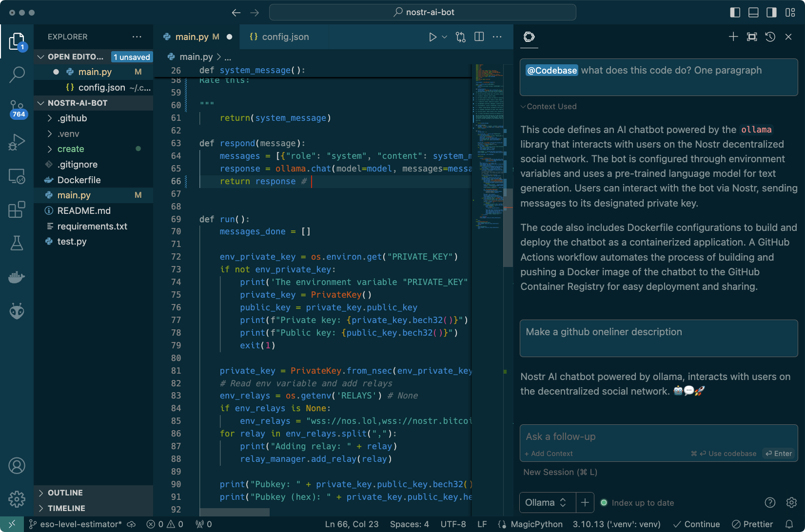
Task: Open the PlatformIO alien icon
Action: [x=17, y=311]
